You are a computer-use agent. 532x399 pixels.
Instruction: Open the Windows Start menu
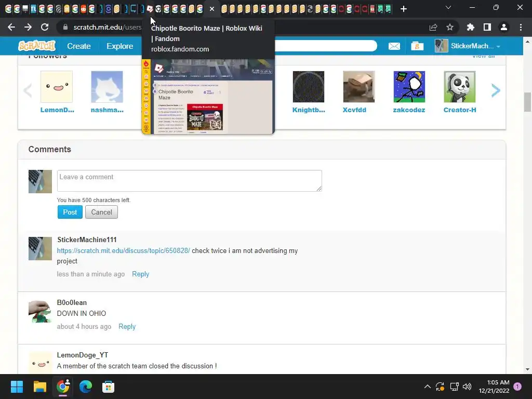17,387
